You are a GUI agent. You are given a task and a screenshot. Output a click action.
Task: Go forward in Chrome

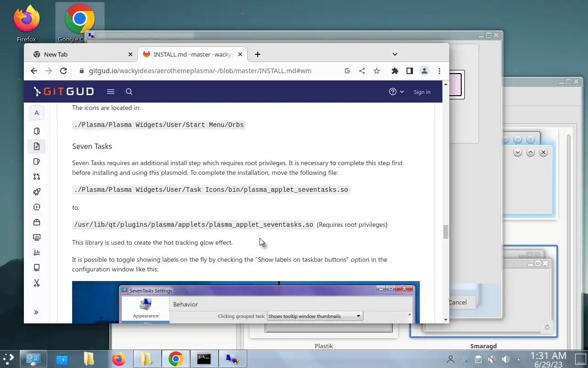click(x=49, y=71)
